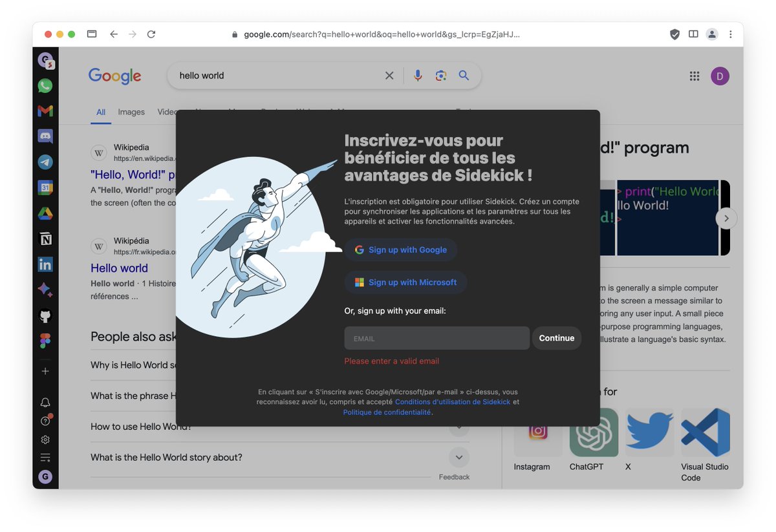Screen dimensions: 776x532
Task: Click the browser forward arrow
Action: (133, 34)
